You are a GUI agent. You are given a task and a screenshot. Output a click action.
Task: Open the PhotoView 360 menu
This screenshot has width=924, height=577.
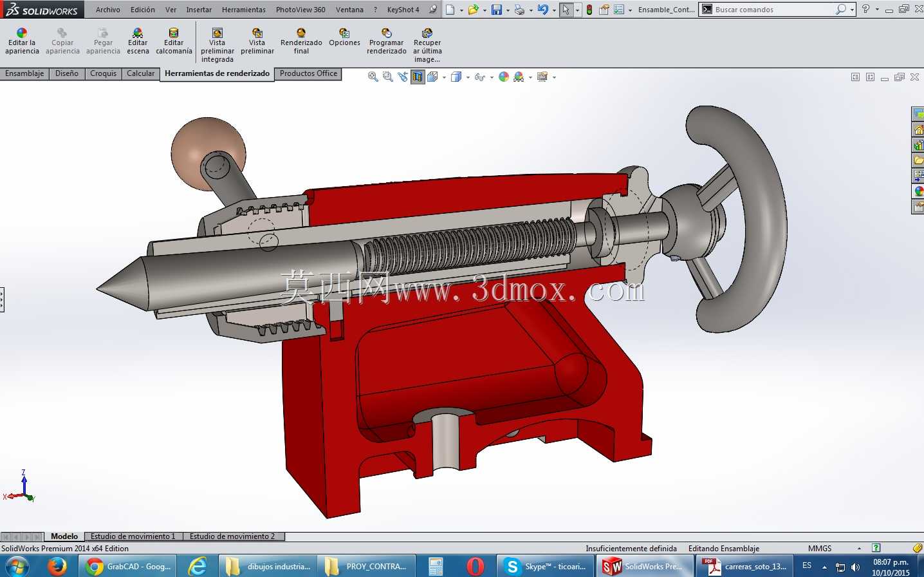click(300, 10)
